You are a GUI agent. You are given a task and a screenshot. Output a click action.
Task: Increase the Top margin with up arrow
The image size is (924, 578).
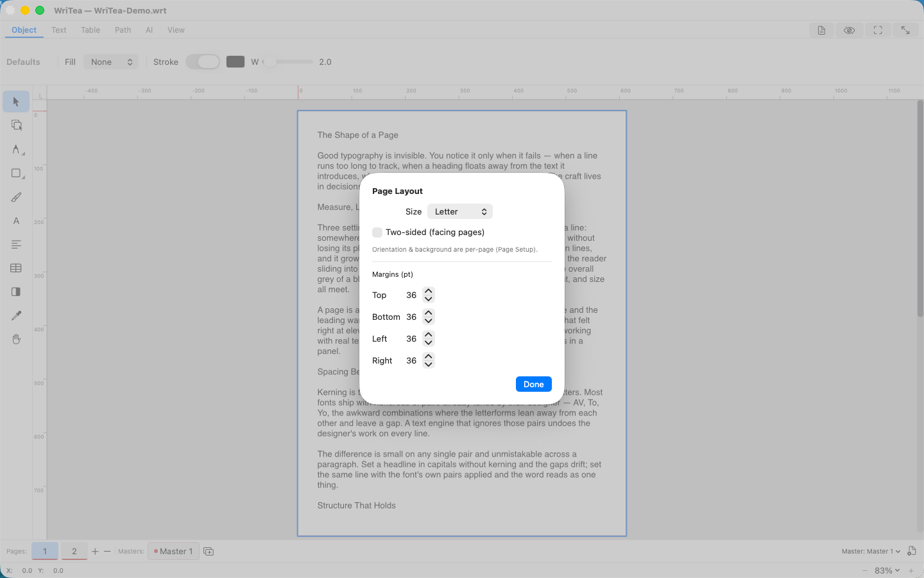tap(429, 292)
